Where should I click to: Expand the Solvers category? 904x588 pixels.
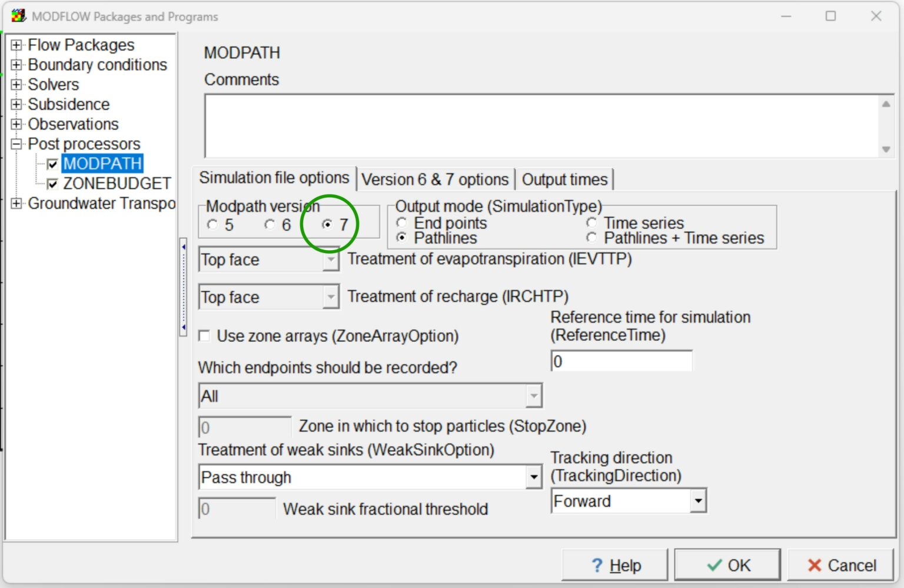click(x=17, y=85)
